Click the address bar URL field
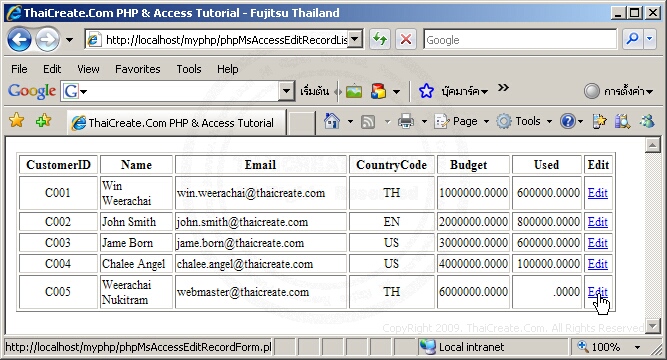The image size is (667, 360). point(217,40)
